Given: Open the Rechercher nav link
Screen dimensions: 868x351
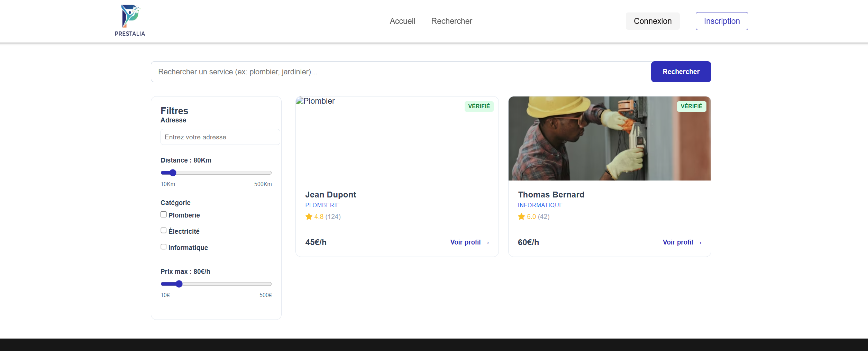Looking at the screenshot, I should (x=451, y=21).
